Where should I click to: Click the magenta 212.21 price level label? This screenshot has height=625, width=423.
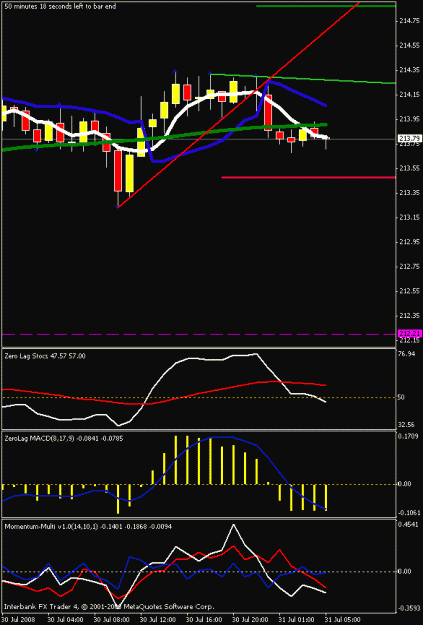click(410, 334)
